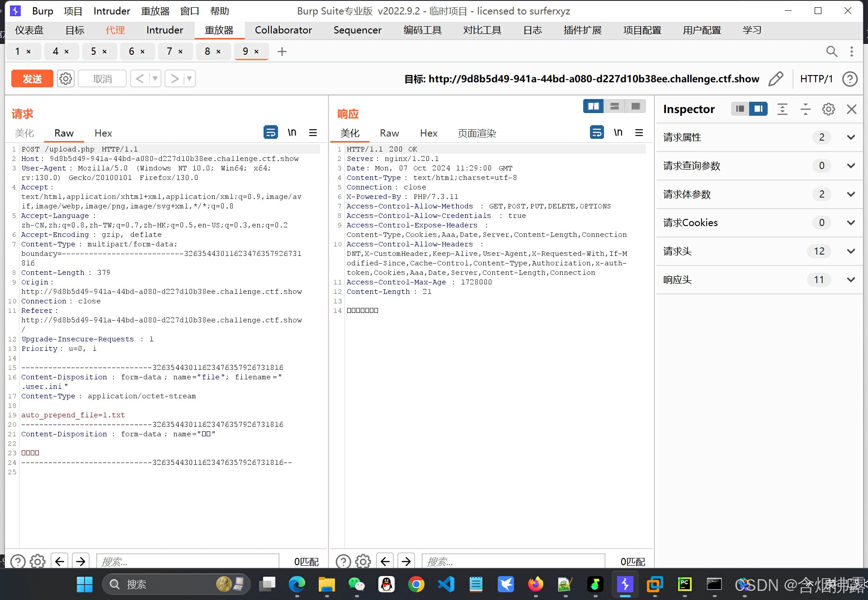Viewport: 868px width, 600px height.
Task: Open hamburger menu in request editor
Action: click(313, 132)
